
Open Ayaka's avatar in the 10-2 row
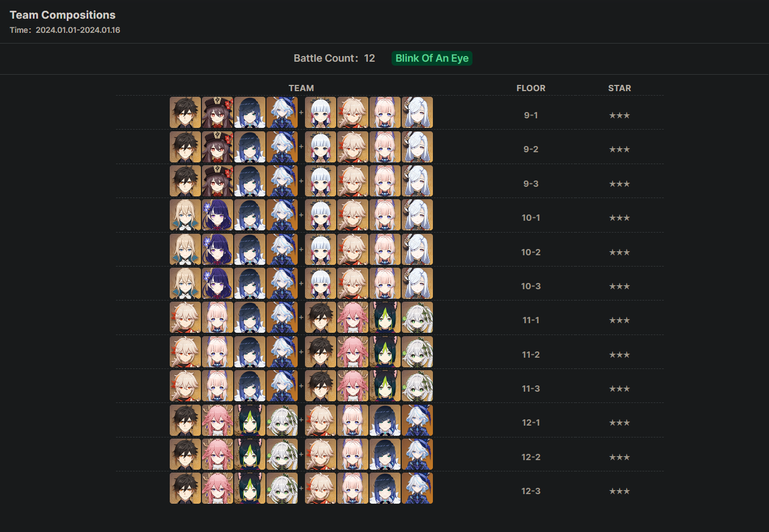click(320, 250)
